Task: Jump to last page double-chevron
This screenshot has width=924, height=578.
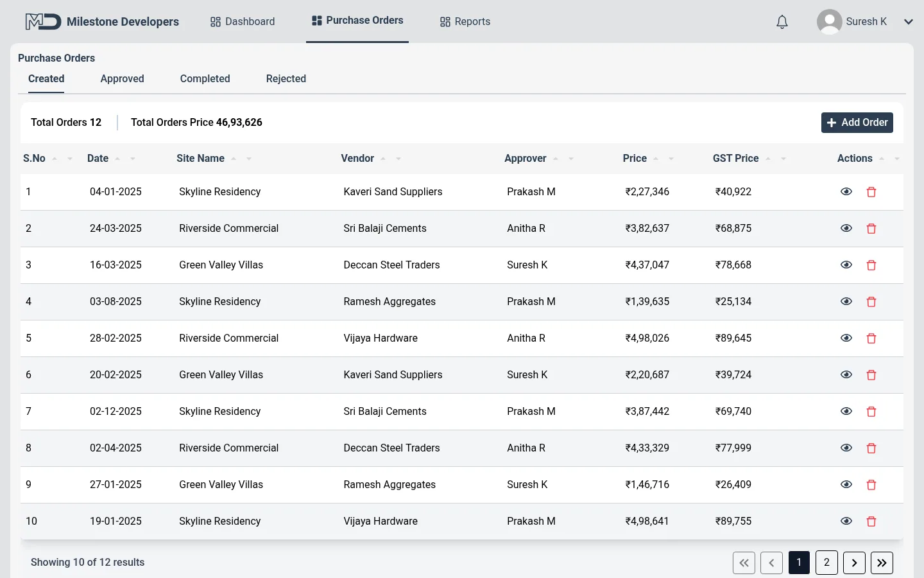Action: (x=882, y=563)
